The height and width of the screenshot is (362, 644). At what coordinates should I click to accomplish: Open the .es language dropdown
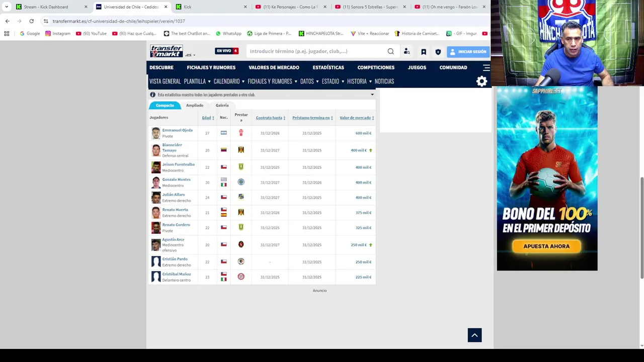click(x=190, y=55)
